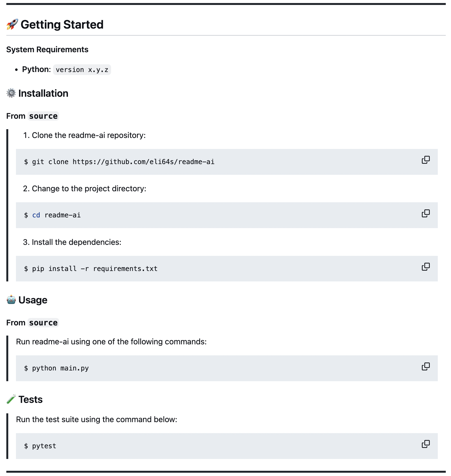Click the System Requirements subheading

47,49
